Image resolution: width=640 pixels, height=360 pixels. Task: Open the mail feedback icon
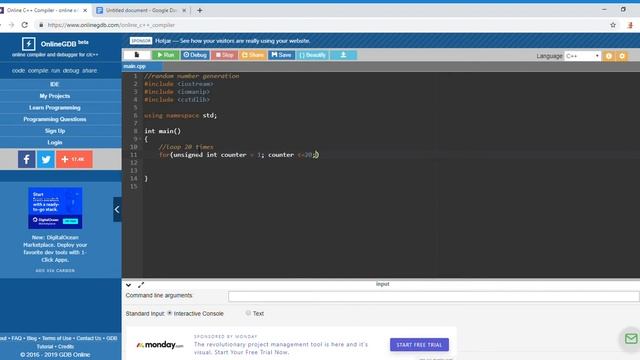click(631, 338)
